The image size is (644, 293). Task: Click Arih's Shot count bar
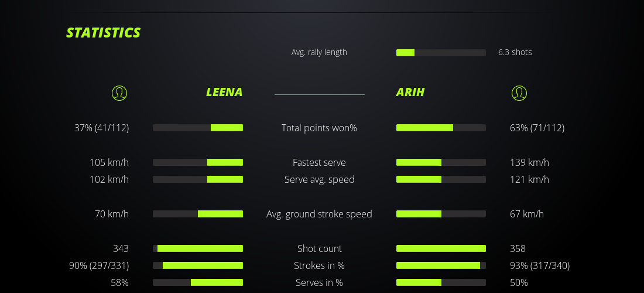(441, 248)
